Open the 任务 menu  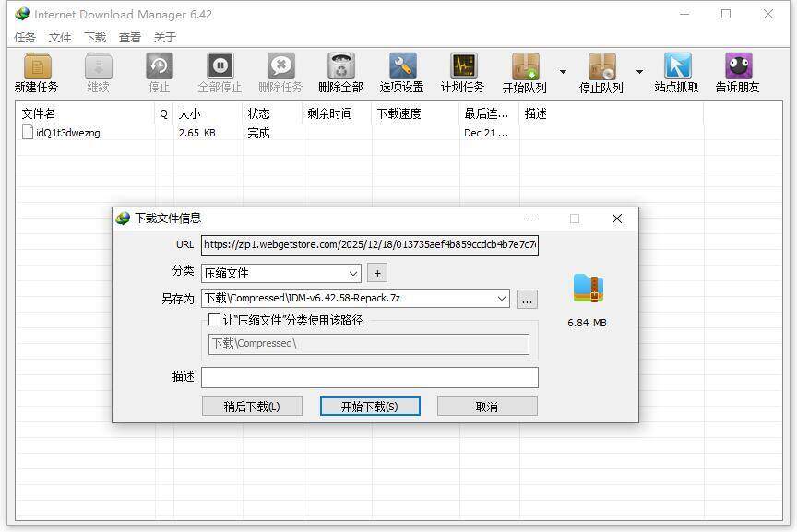coord(25,38)
